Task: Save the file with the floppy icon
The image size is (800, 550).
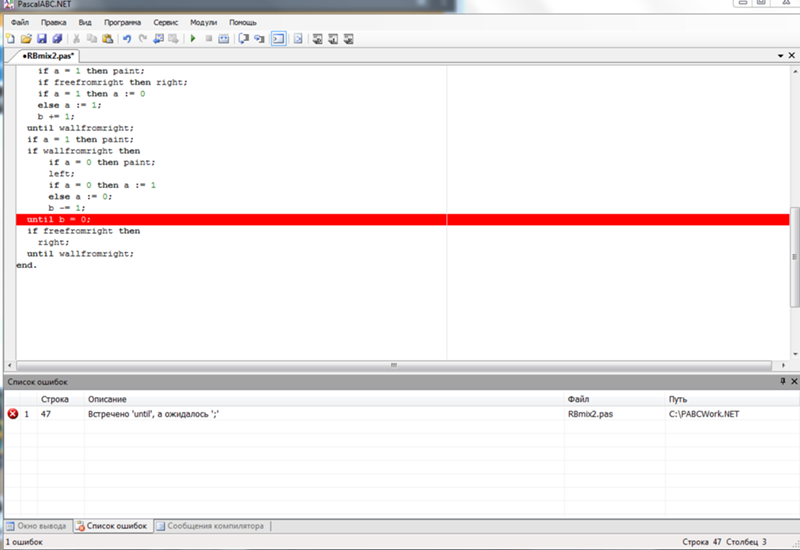Action: pyautogui.click(x=42, y=39)
